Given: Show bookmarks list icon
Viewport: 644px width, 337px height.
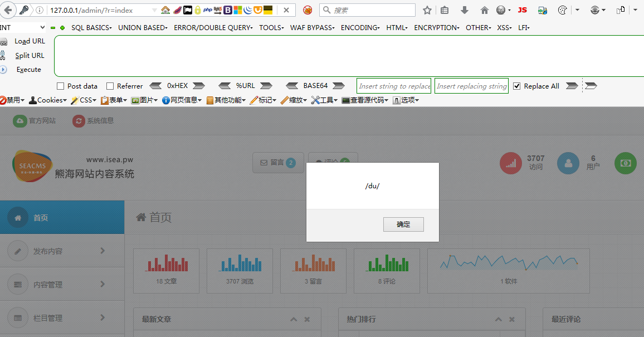Looking at the screenshot, I should 445,10.
